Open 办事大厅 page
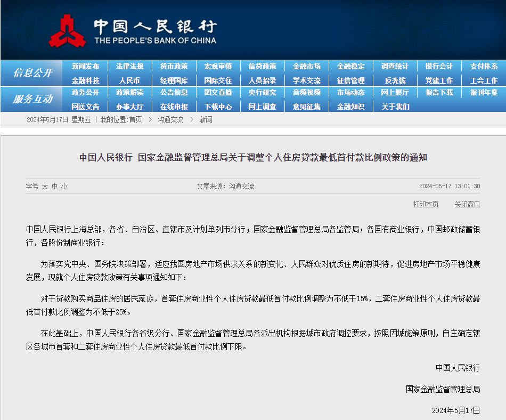This screenshot has width=506, height=420. pyautogui.click(x=129, y=107)
